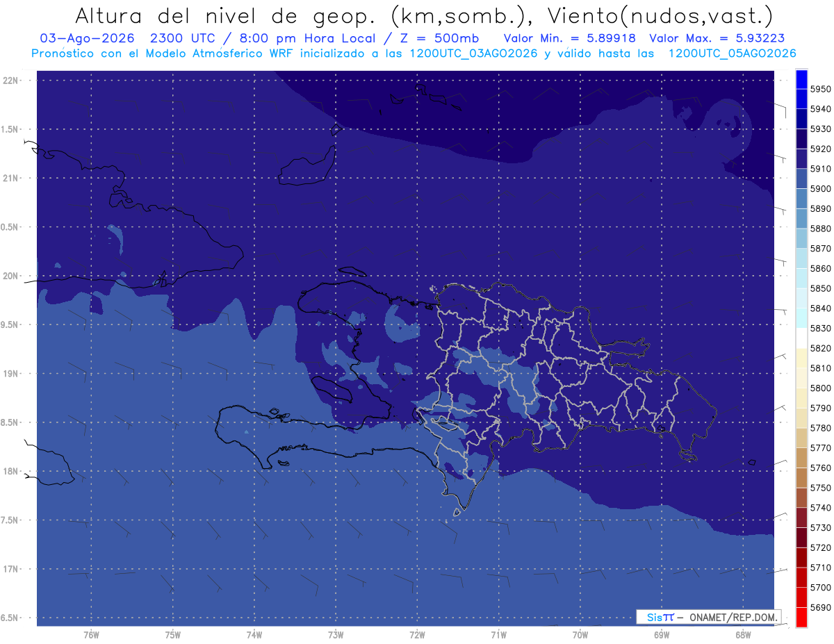This screenshot has width=834, height=644.
Task: Click the 5920 legend label
Action: 820,149
